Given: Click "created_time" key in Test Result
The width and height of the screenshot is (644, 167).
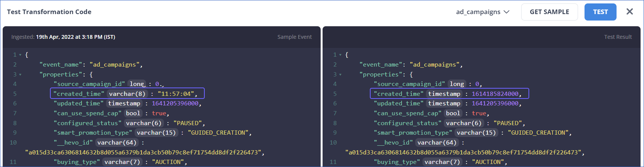Looking at the screenshot, I should [398, 94].
